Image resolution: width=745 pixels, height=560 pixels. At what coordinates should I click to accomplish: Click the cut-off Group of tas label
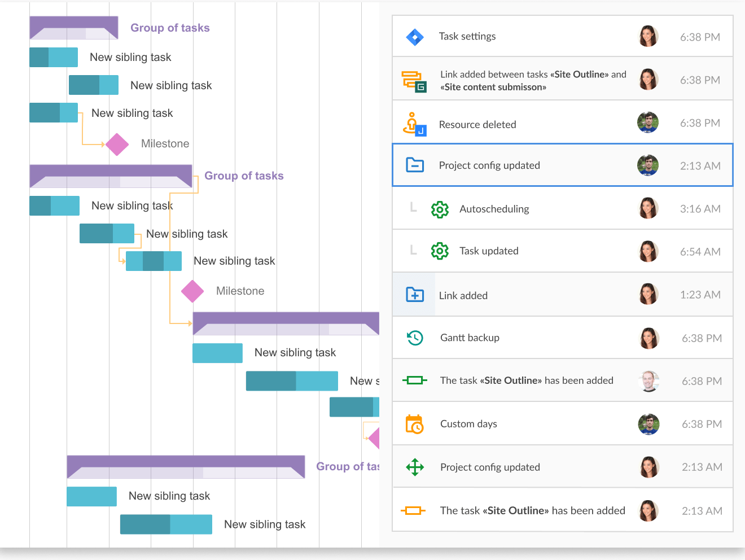point(348,467)
